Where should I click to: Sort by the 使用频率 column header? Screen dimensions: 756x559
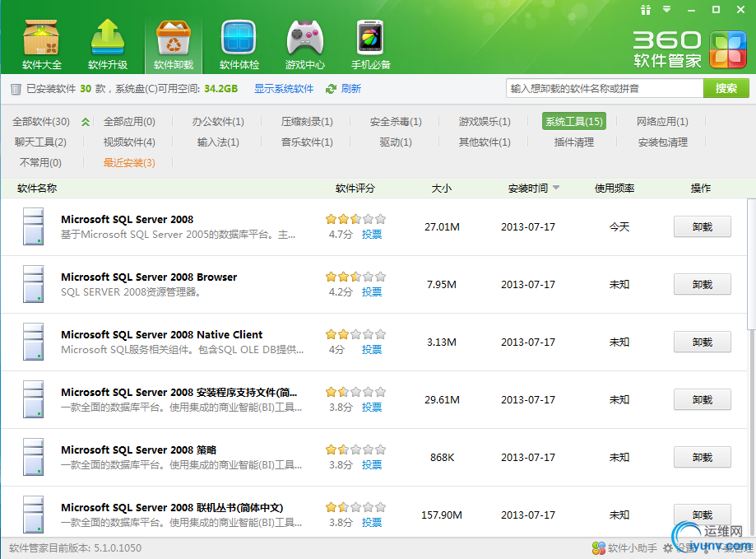[x=615, y=188]
